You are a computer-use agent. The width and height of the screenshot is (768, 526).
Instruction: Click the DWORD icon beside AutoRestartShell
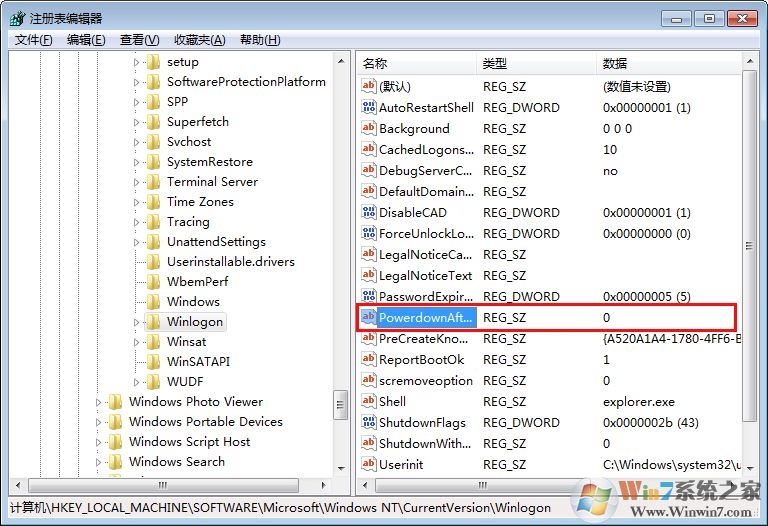click(368, 107)
